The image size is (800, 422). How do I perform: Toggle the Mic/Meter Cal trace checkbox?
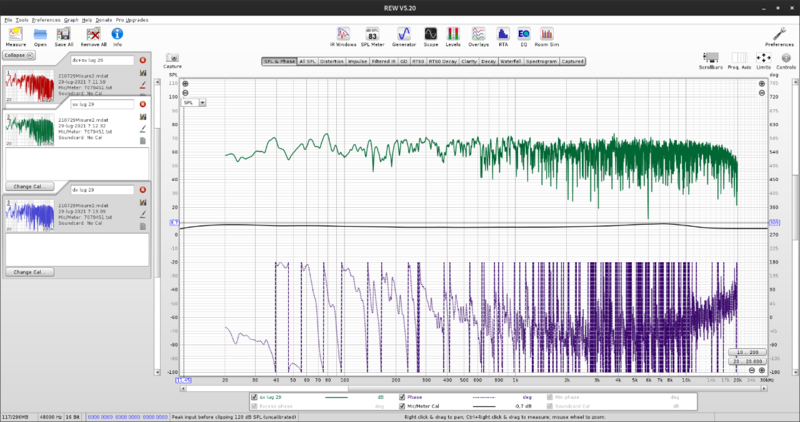(x=403, y=407)
